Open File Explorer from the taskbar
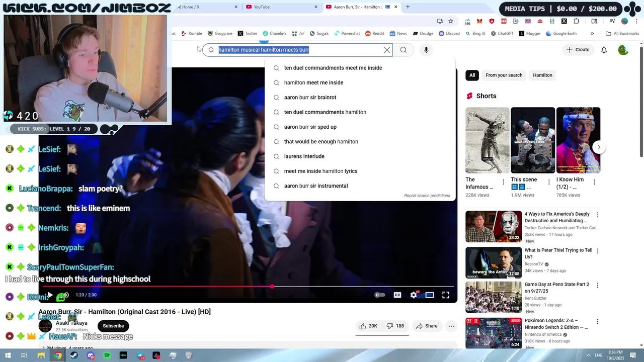This screenshot has width=644, height=362. [41, 355]
